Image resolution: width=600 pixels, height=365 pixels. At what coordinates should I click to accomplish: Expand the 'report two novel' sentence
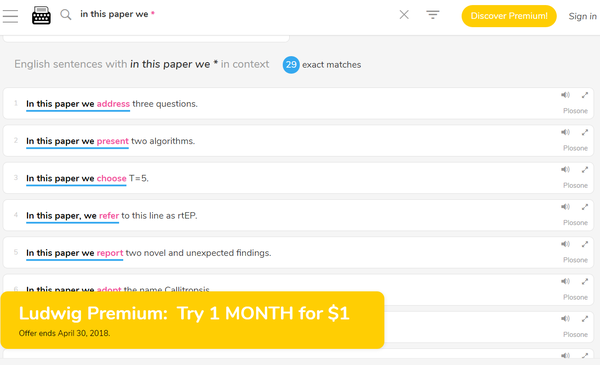(585, 244)
